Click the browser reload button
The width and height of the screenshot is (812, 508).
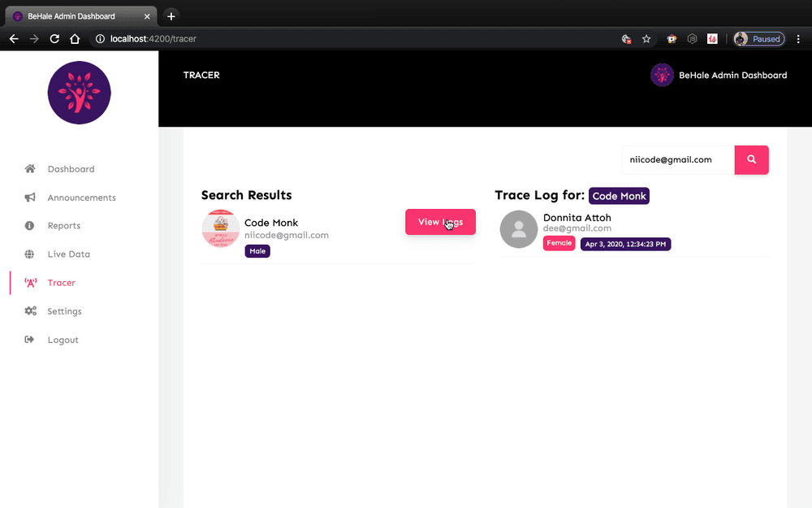(x=54, y=38)
